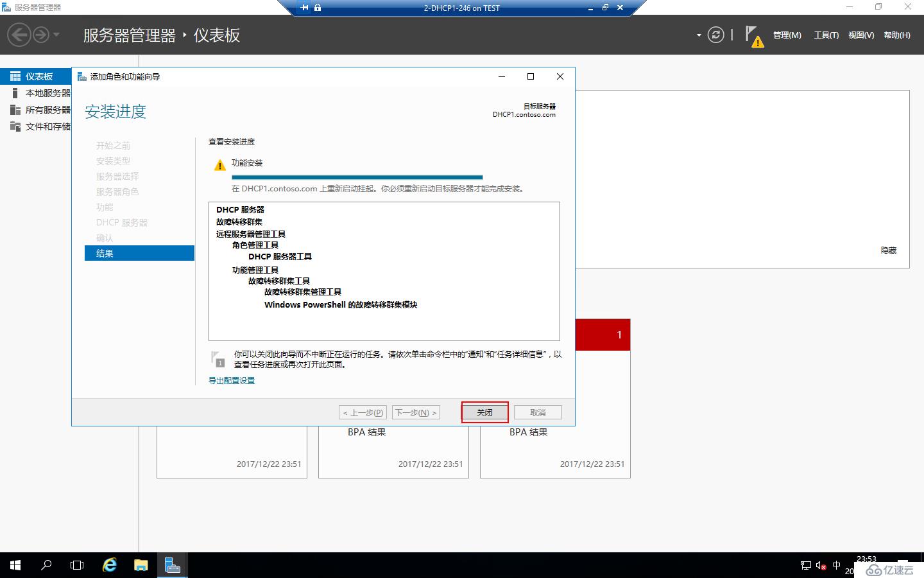This screenshot has width=924, height=578.
Task: Click the network icon in the system tray
Action: (806, 565)
